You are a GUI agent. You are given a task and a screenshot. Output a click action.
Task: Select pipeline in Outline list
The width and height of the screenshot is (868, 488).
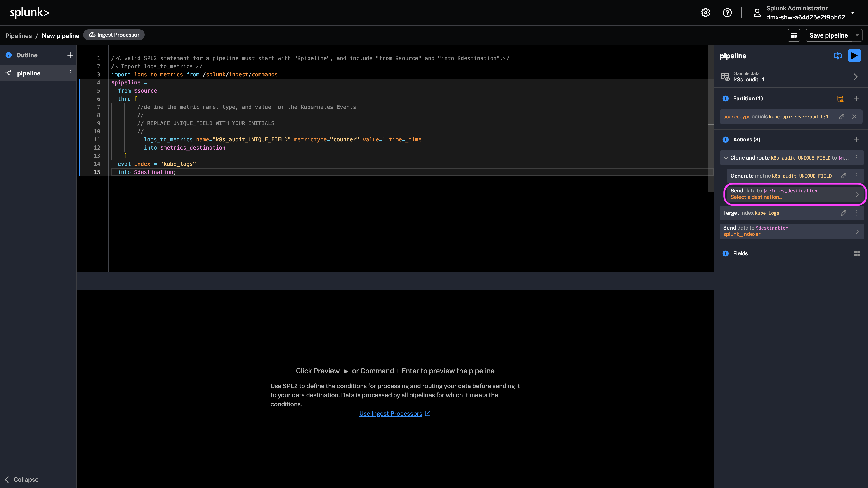[38, 73]
